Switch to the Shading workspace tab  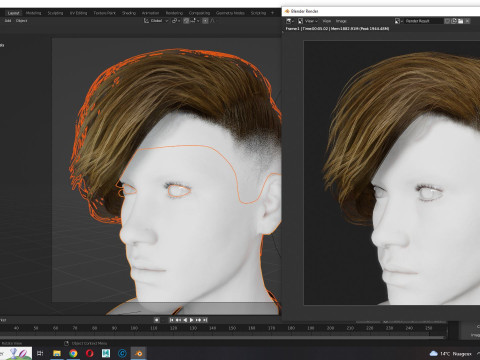click(x=129, y=13)
